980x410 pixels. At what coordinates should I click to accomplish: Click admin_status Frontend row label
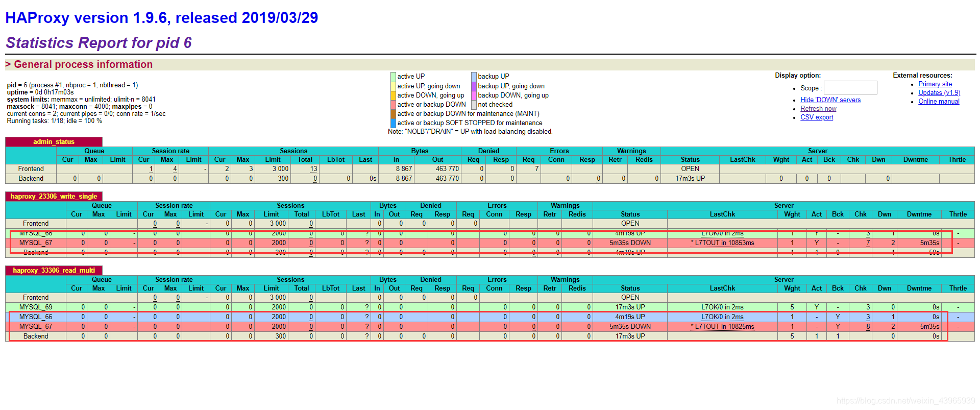(31, 169)
